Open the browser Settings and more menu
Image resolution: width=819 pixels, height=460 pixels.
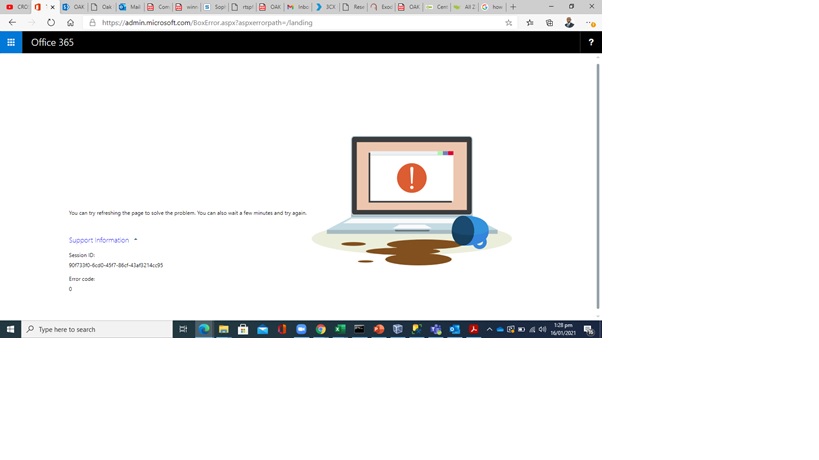click(x=590, y=22)
